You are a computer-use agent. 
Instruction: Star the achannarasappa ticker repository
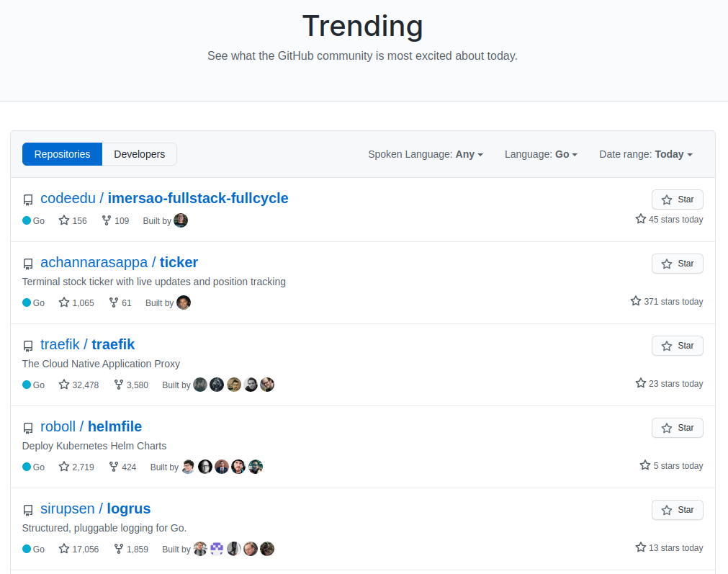pos(678,264)
